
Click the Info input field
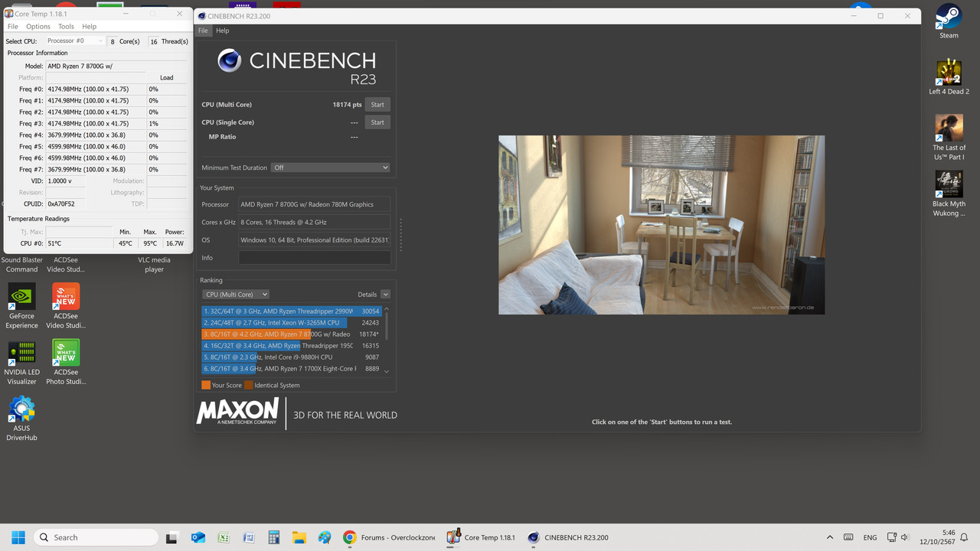(x=315, y=258)
